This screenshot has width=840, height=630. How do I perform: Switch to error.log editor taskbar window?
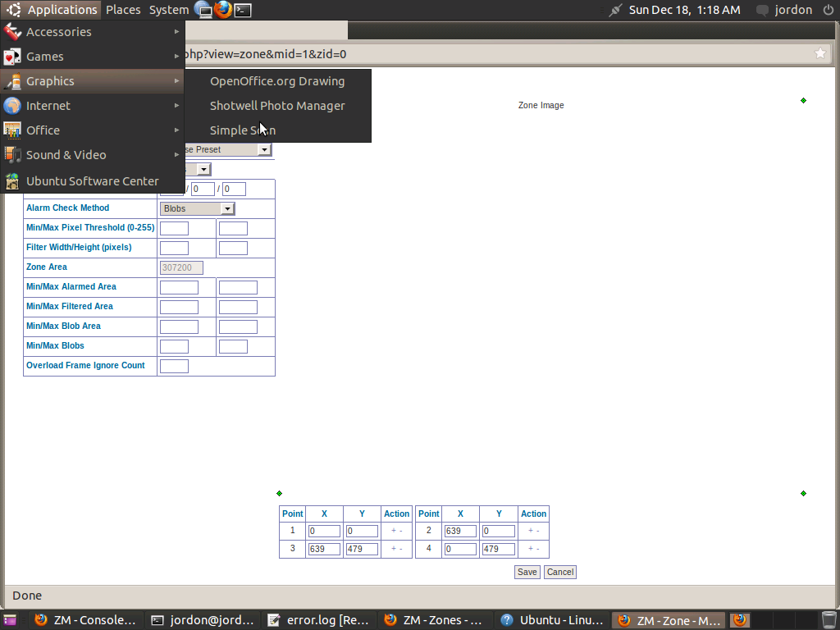tap(319, 620)
